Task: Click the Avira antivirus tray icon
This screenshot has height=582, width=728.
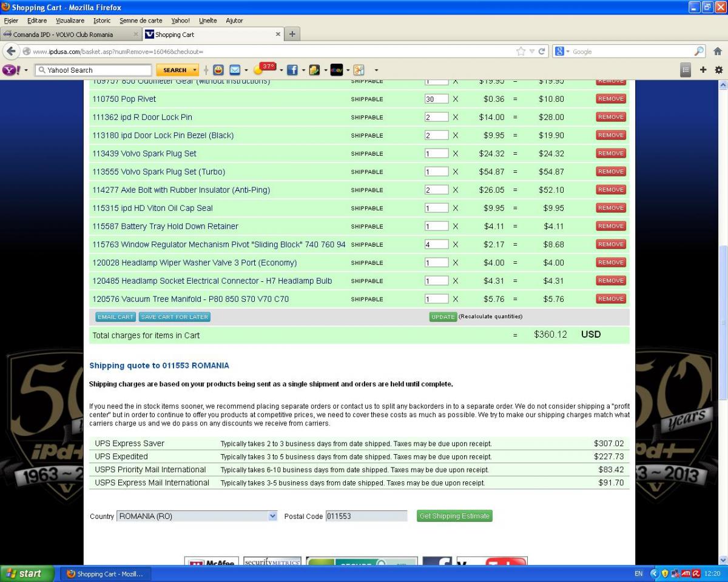Action: [x=696, y=574]
